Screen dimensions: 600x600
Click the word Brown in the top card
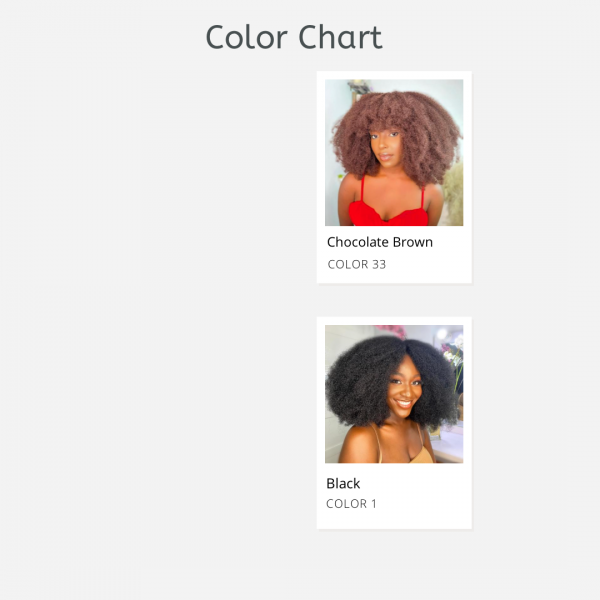point(412,242)
